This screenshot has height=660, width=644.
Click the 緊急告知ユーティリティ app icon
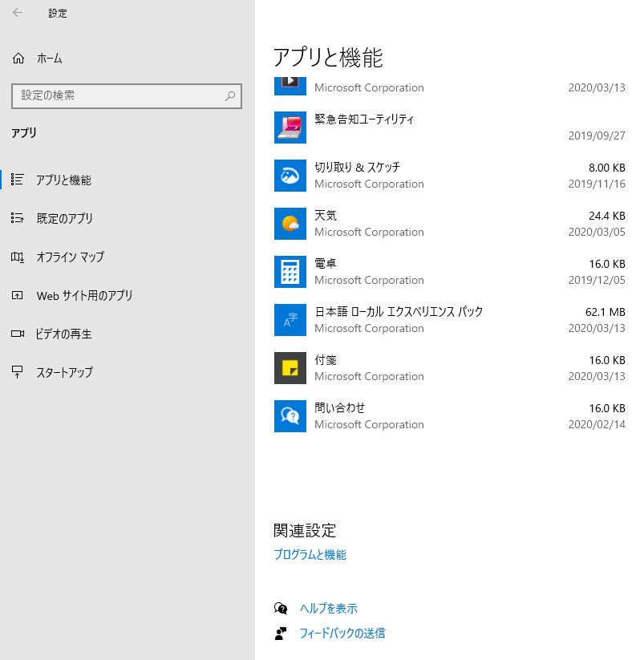[x=290, y=128]
